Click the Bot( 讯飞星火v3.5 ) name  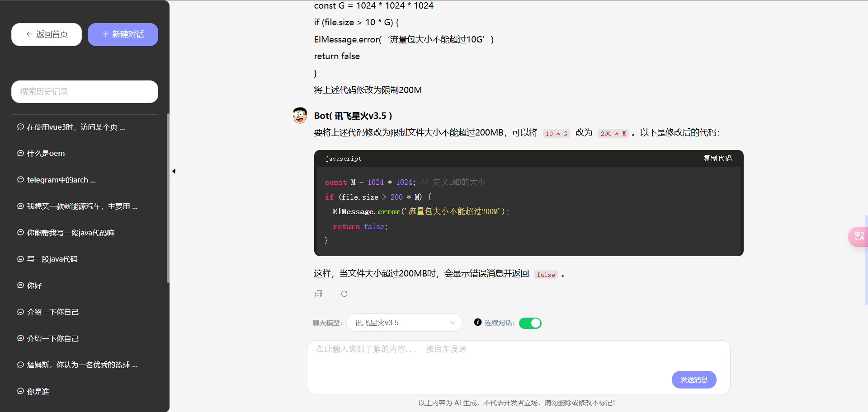pyautogui.click(x=353, y=116)
